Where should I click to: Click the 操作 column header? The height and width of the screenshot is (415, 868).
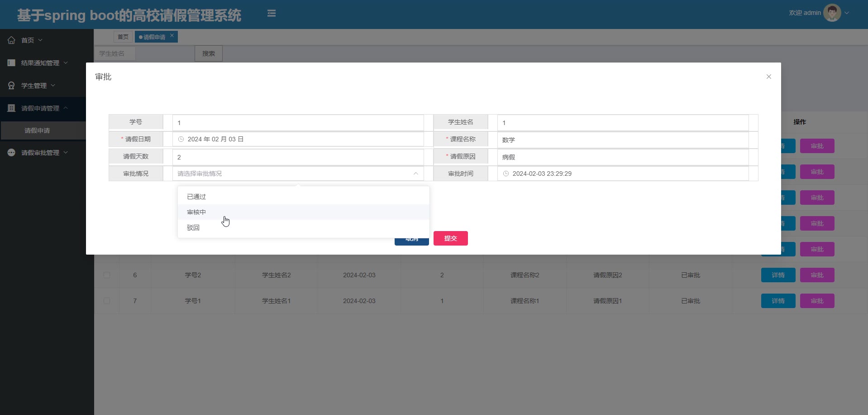[800, 122]
